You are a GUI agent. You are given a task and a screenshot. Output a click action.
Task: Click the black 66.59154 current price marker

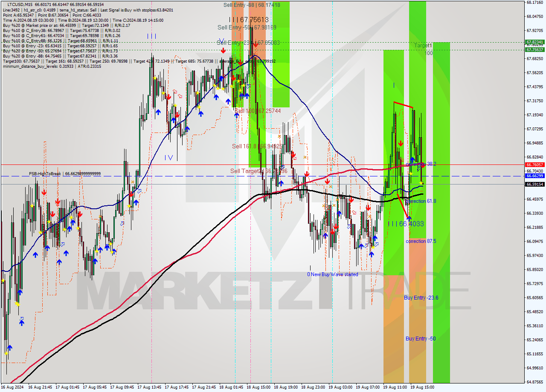pos(534,184)
